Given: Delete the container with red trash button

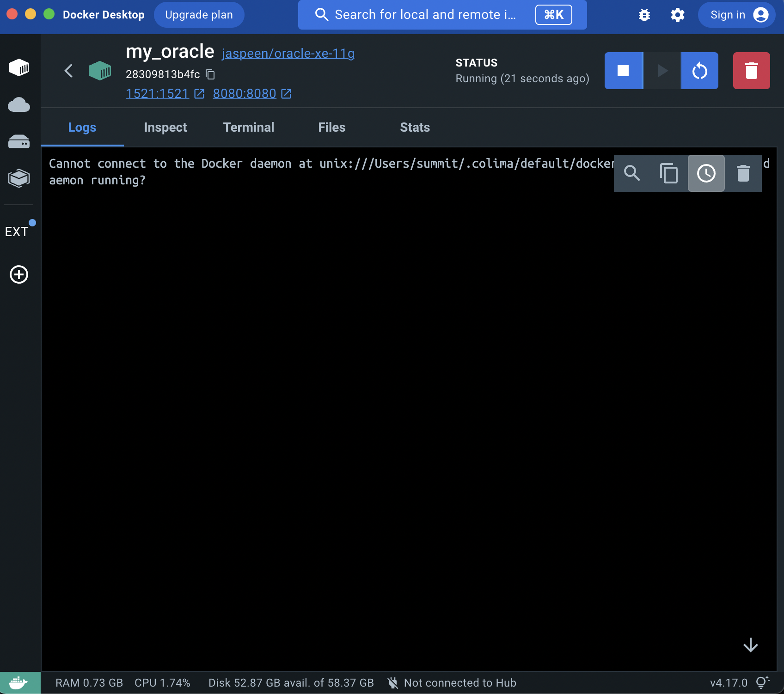Looking at the screenshot, I should (752, 71).
